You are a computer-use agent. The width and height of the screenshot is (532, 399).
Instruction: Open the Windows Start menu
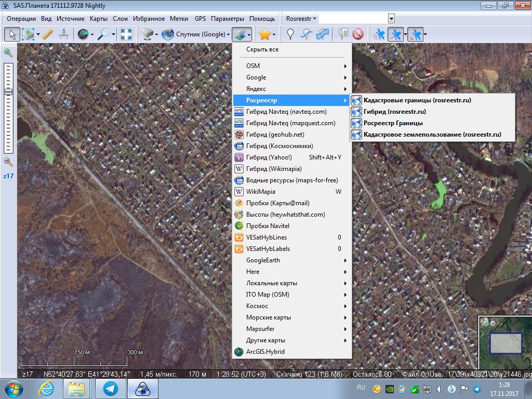pos(14,389)
